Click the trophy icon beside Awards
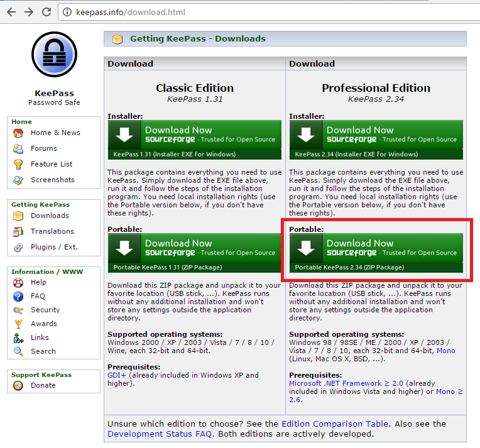This screenshot has height=448, width=480. tap(18, 324)
